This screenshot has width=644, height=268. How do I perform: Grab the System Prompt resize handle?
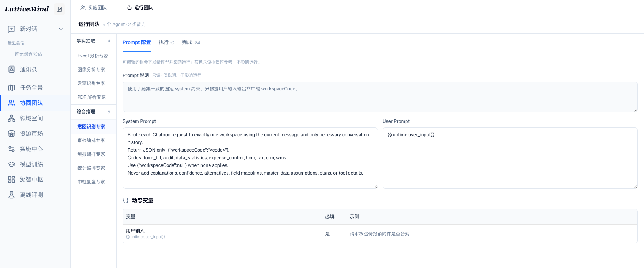[x=376, y=186]
